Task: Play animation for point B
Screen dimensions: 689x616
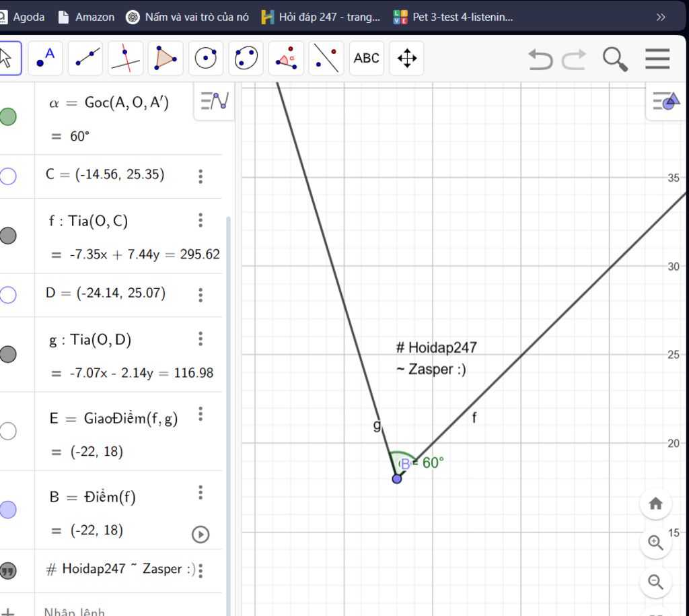Action: pyautogui.click(x=201, y=534)
